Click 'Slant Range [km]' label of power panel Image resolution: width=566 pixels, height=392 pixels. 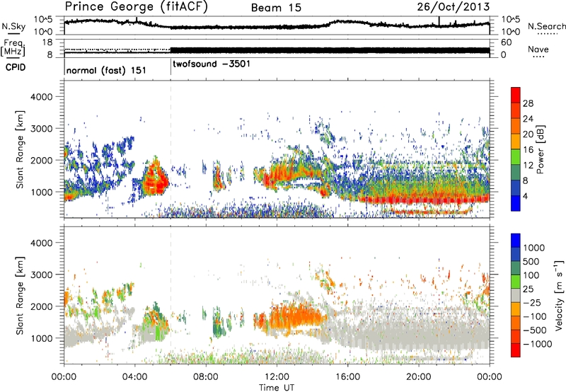(x=20, y=150)
